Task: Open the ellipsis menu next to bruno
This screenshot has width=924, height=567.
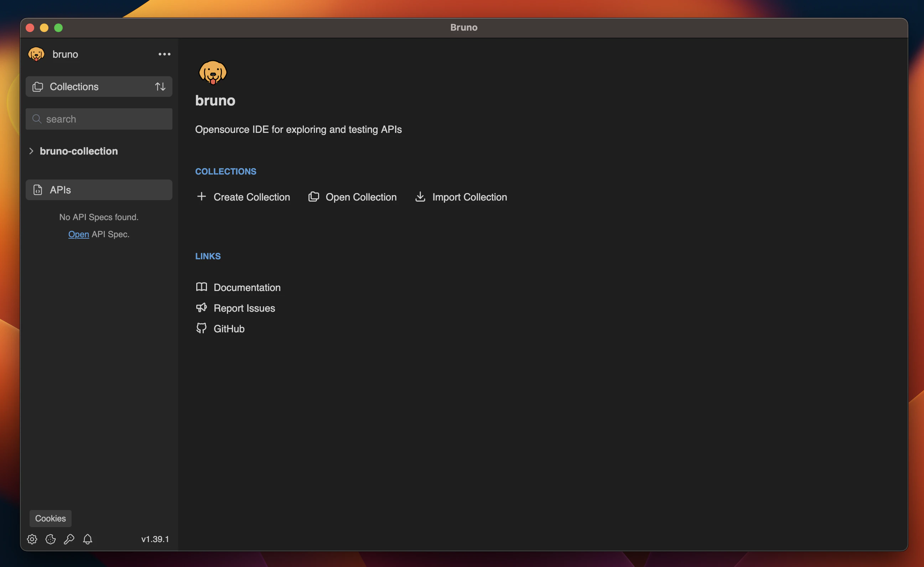Action: coord(164,54)
